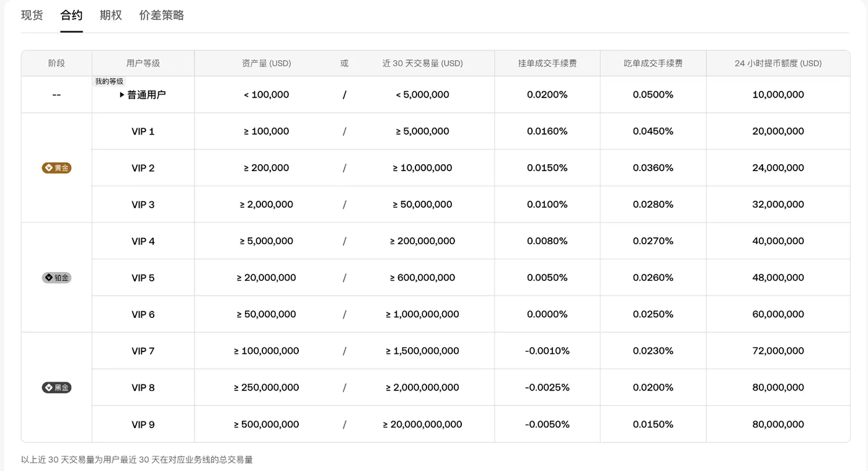Click the 铂金 tier badge
The width and height of the screenshot is (868, 471).
click(x=56, y=278)
